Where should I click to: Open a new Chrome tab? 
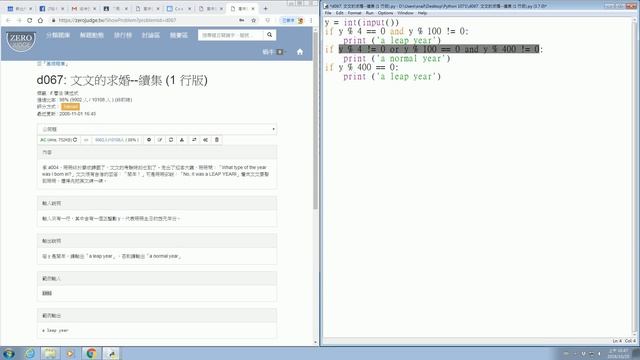pos(265,8)
